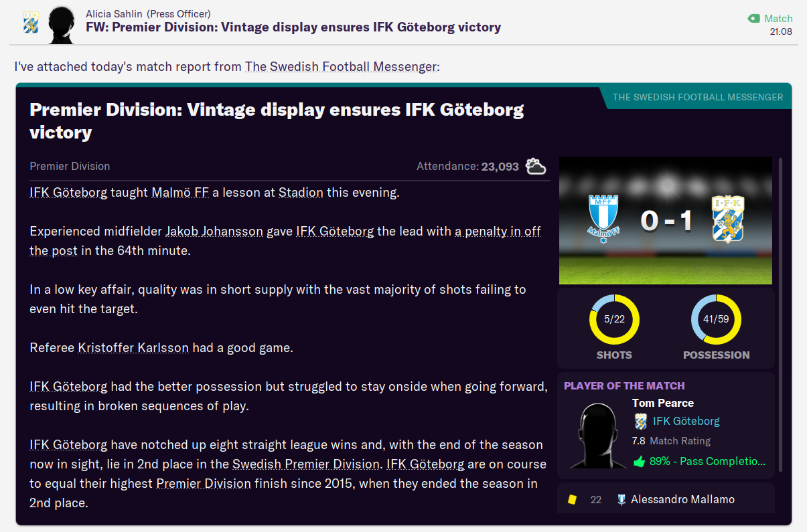Click the 0 - 1 scoreline banner
Viewport: 807px width, 532px height.
pyautogui.click(x=666, y=220)
